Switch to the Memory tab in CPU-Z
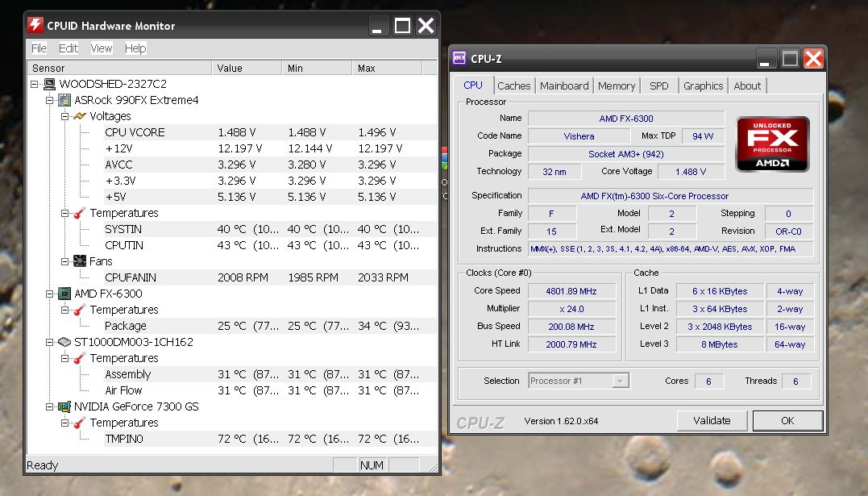Viewport: 868px width, 496px height. coord(616,86)
